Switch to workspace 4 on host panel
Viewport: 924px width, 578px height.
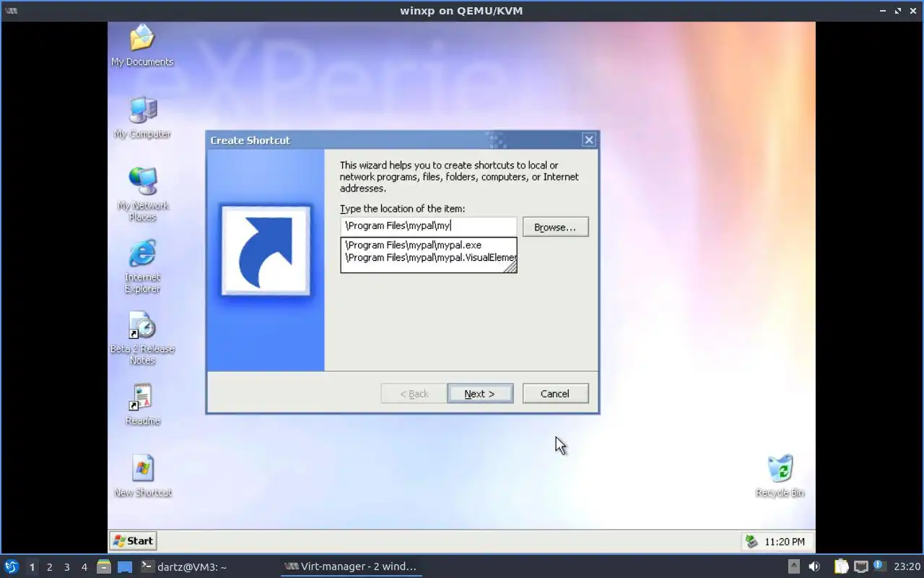[x=84, y=567]
